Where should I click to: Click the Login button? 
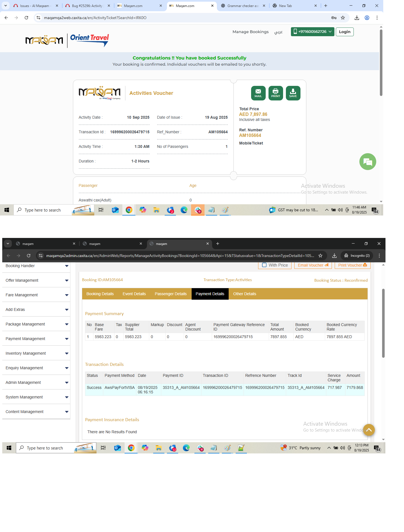(x=345, y=32)
